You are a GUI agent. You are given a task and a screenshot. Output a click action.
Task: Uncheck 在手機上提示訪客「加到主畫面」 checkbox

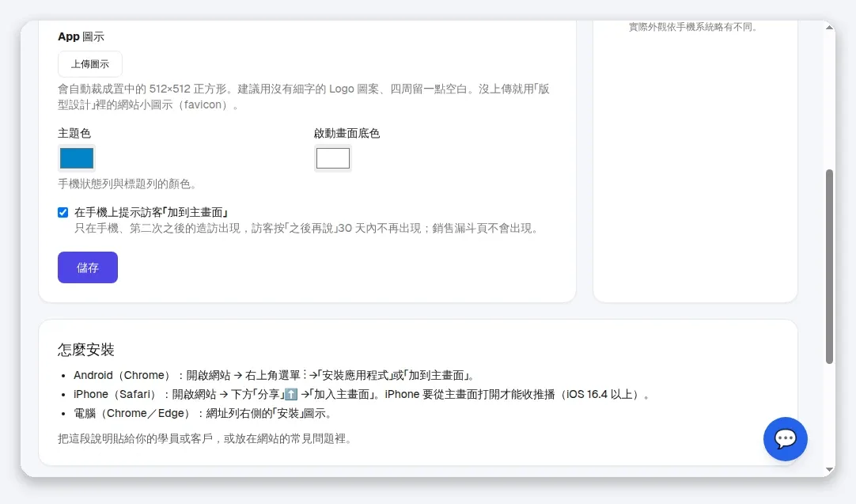[62, 212]
